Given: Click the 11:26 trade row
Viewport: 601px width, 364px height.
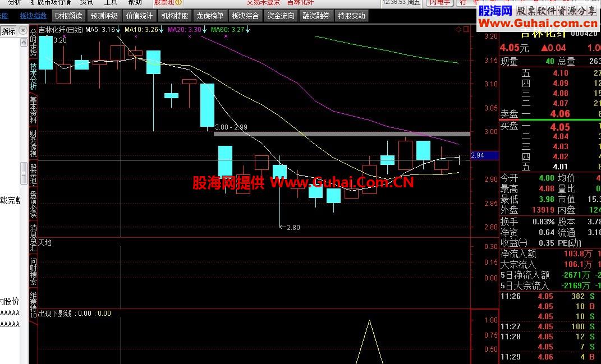Looking at the screenshot, I should pyautogui.click(x=550, y=296).
